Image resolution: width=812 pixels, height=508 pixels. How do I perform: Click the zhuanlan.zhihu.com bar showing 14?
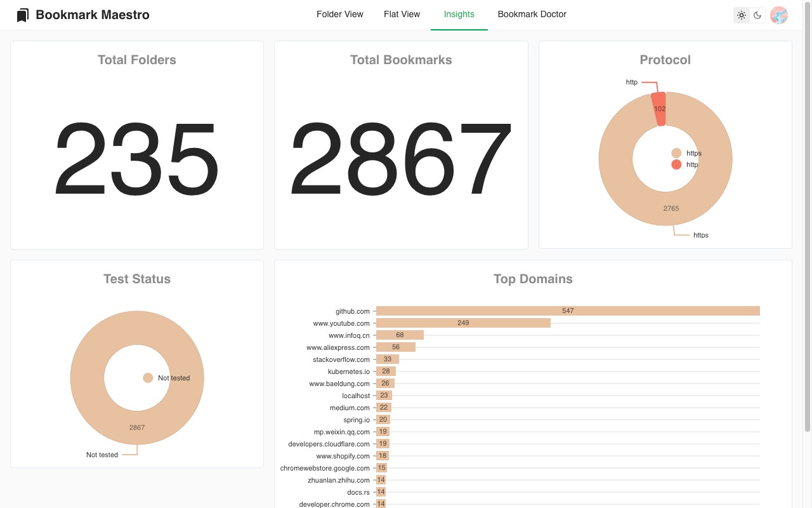coord(381,480)
